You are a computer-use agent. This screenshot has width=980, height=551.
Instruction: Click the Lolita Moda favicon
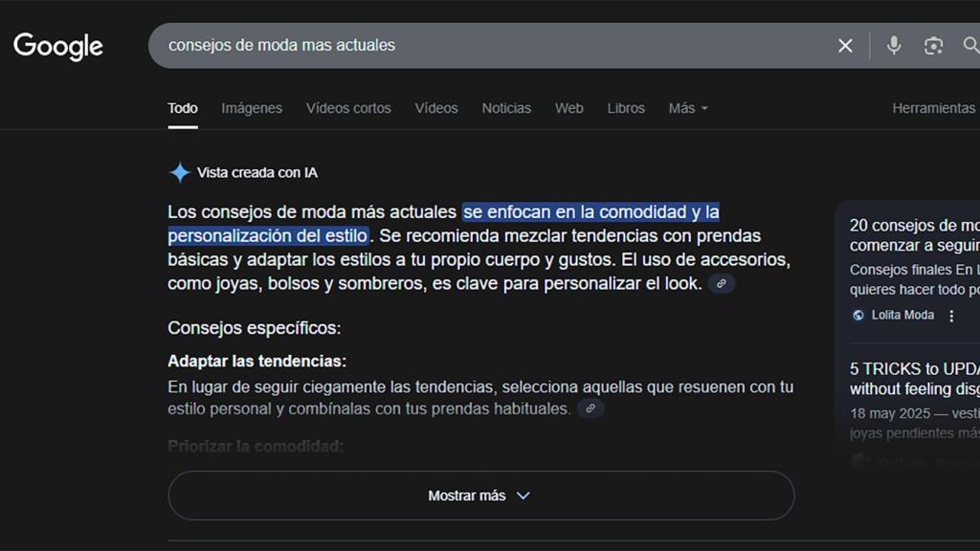coord(858,314)
